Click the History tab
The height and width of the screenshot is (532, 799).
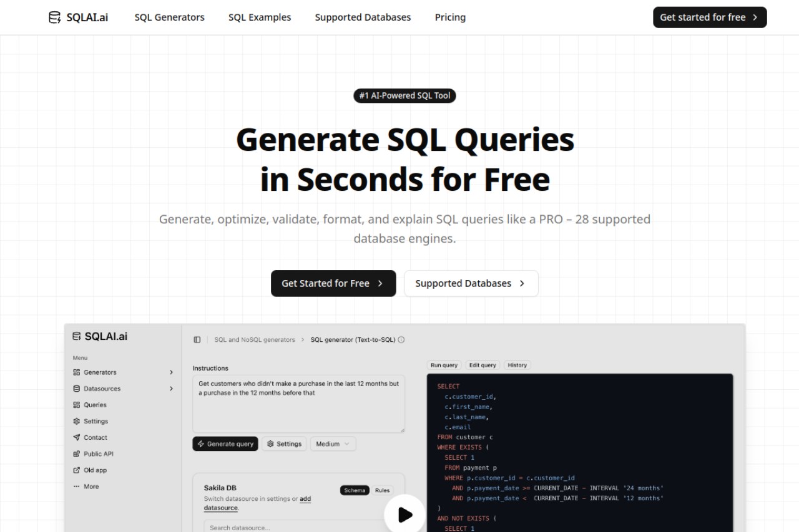tap(517, 365)
